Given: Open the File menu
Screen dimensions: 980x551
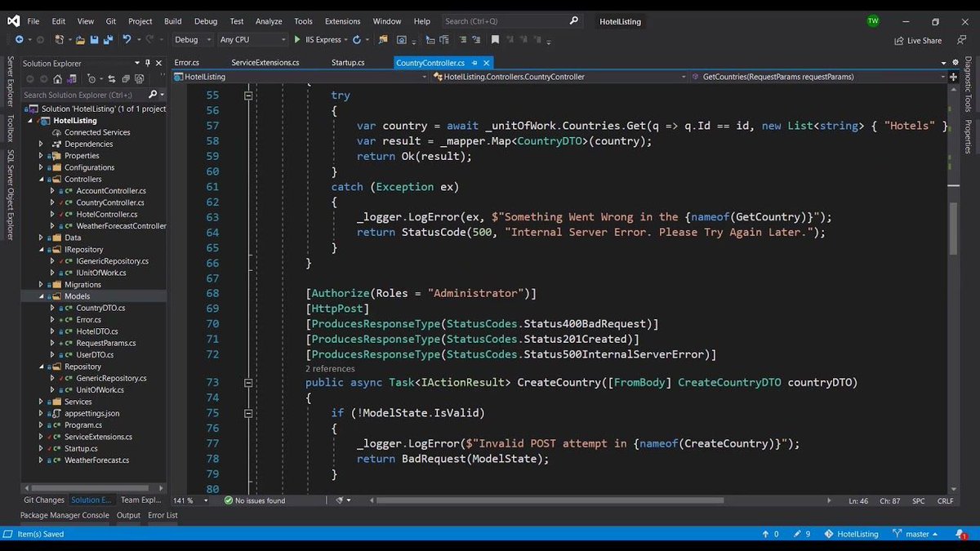Looking at the screenshot, I should point(33,21).
